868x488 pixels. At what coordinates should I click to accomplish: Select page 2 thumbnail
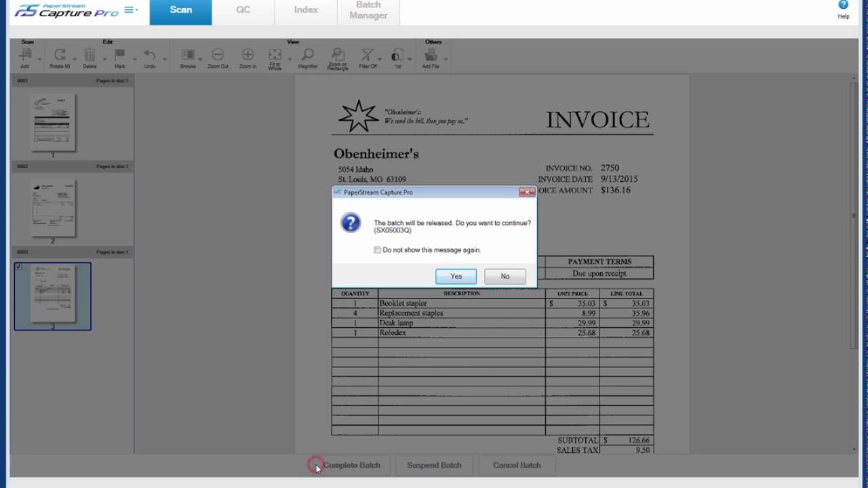[53, 208]
